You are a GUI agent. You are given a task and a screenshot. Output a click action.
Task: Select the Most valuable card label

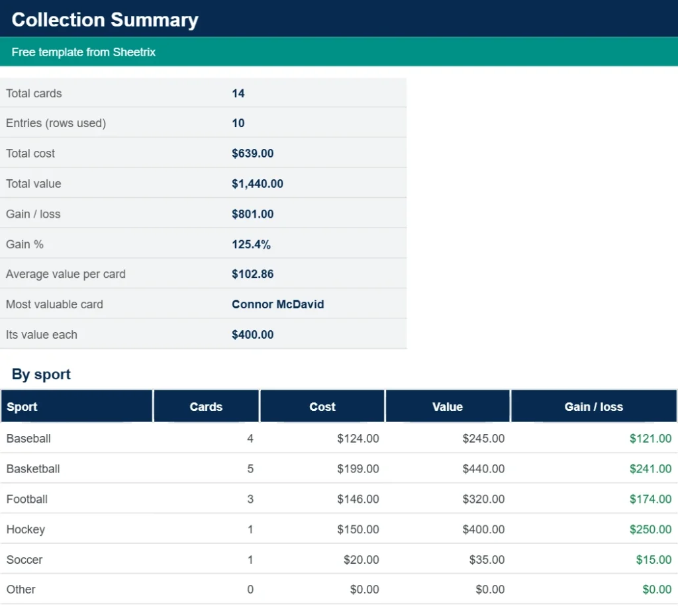pos(54,304)
